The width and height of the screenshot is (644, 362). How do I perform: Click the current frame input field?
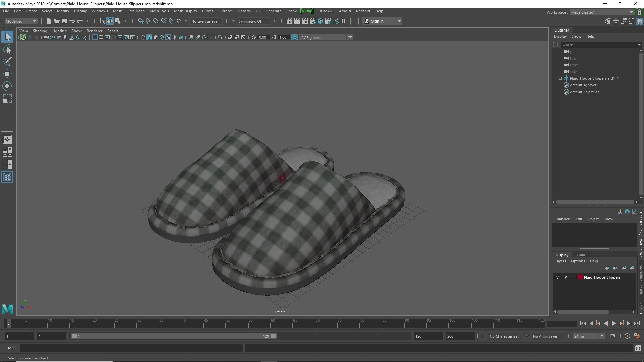[561, 324]
